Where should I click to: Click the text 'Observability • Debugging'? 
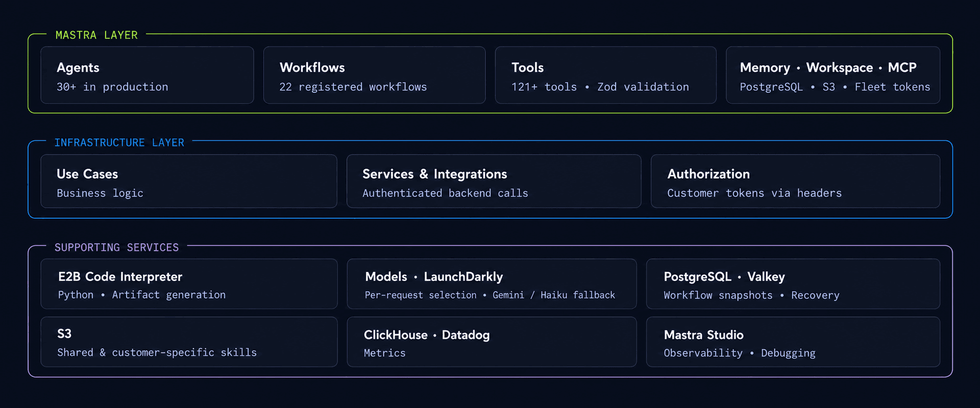point(740,353)
